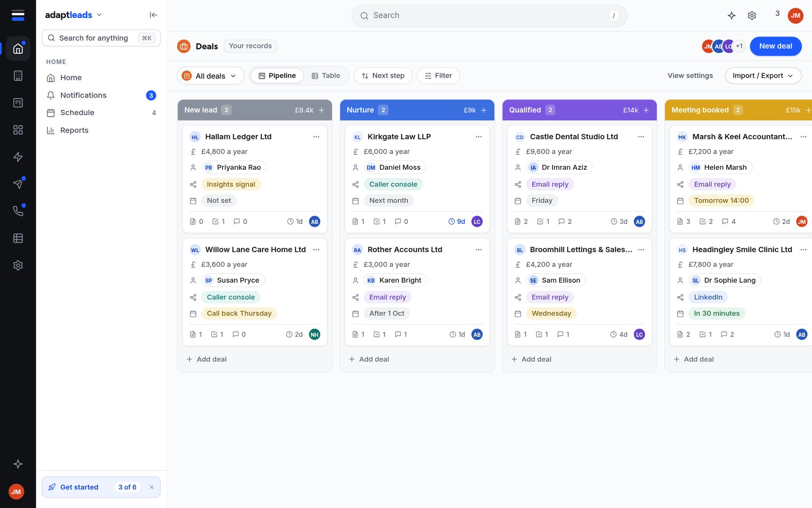The width and height of the screenshot is (812, 508).
Task: Open the phone calls icon in rail
Action: [x=18, y=211]
